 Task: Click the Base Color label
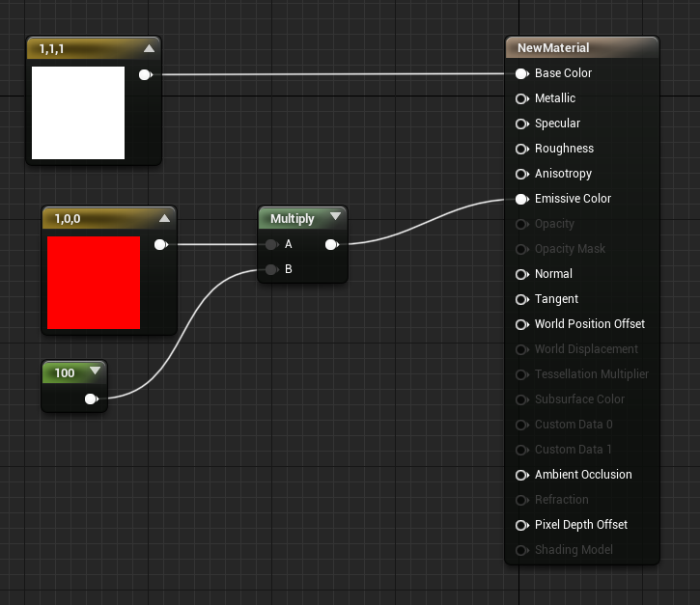pos(563,73)
